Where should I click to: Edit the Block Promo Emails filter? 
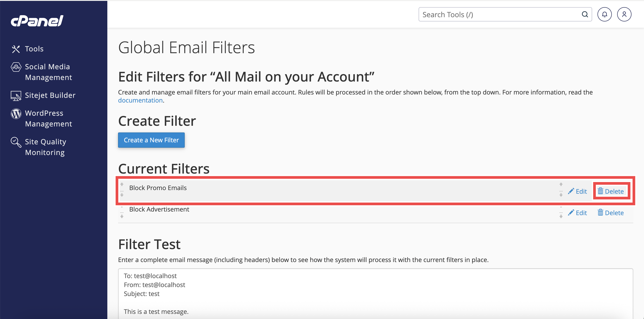point(578,191)
